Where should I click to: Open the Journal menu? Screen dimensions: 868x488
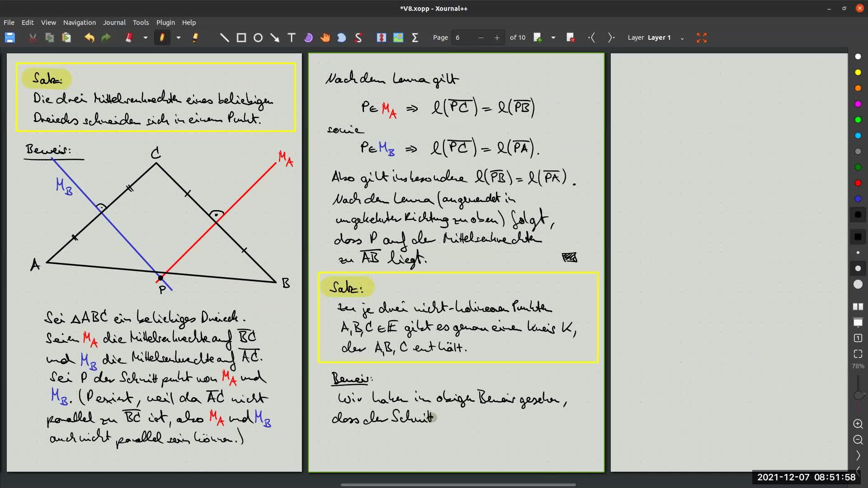[114, 22]
